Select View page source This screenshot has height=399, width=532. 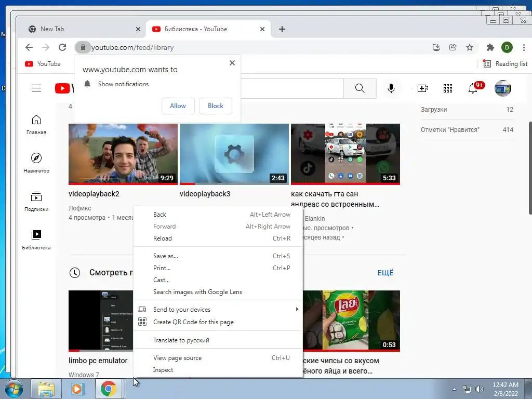(218, 357)
